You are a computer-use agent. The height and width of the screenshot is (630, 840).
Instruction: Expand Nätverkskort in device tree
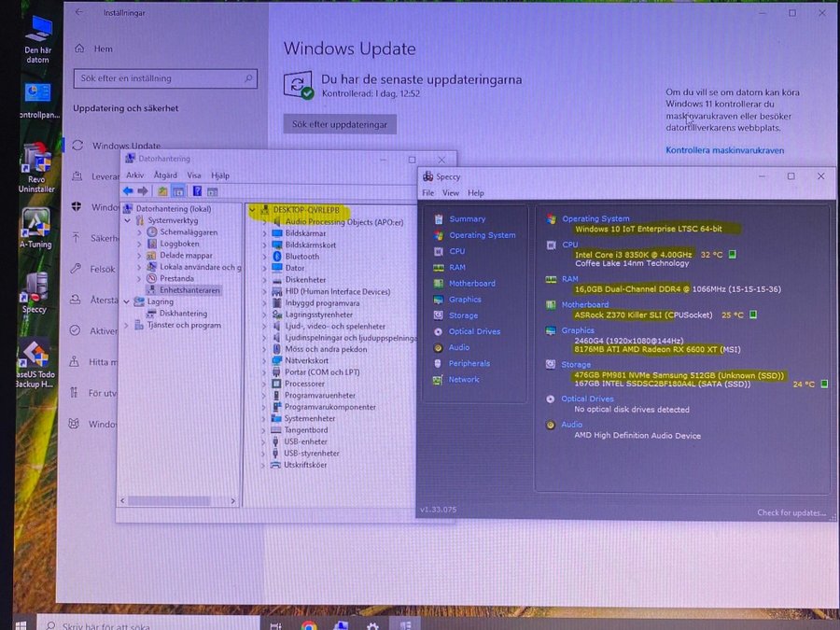click(264, 360)
